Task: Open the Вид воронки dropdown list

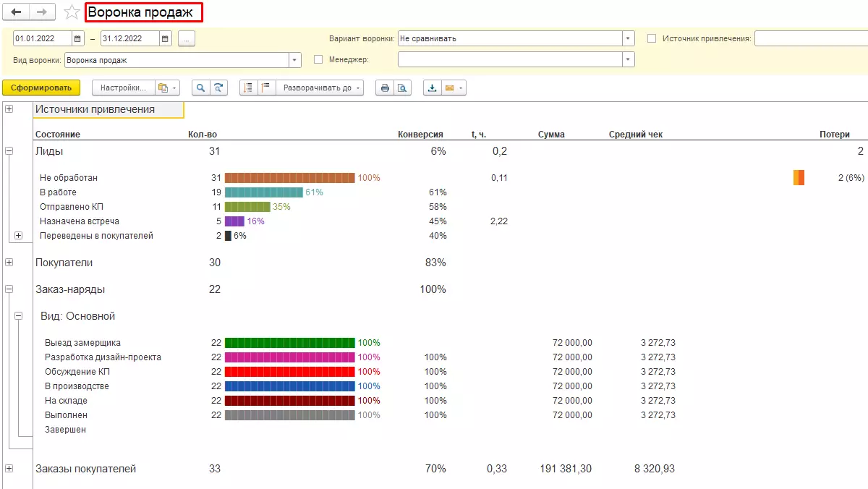Action: point(295,61)
